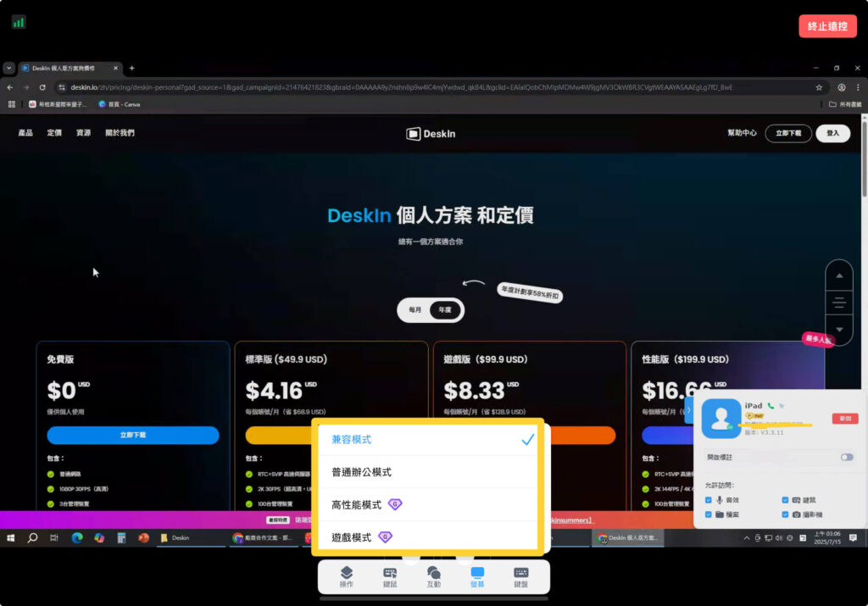Viewport: 868px width, 606px height.
Task: Open the 定價 menu in site header
Action: coord(54,133)
